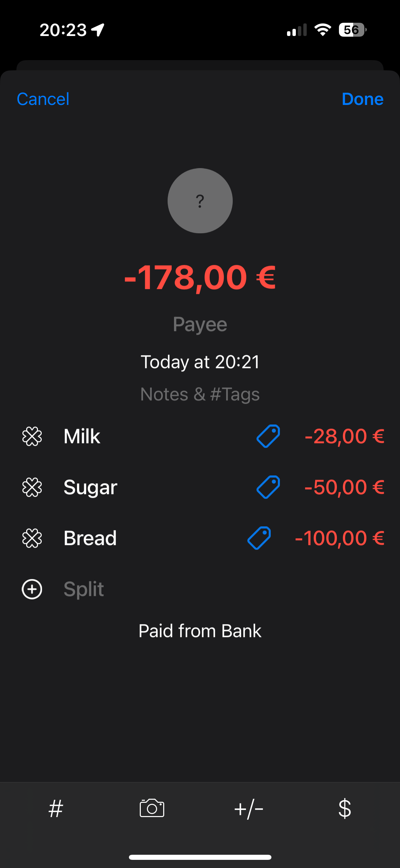Tap the hashtag tags icon in bottom toolbar
400x868 pixels.
(56, 809)
